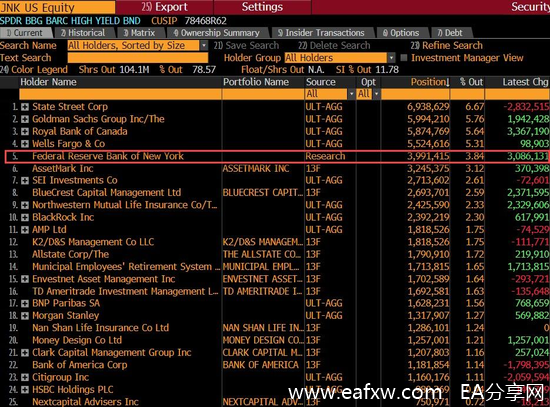Open the Ownership Summary tab
This screenshot has height=407, width=550.
(x=219, y=33)
